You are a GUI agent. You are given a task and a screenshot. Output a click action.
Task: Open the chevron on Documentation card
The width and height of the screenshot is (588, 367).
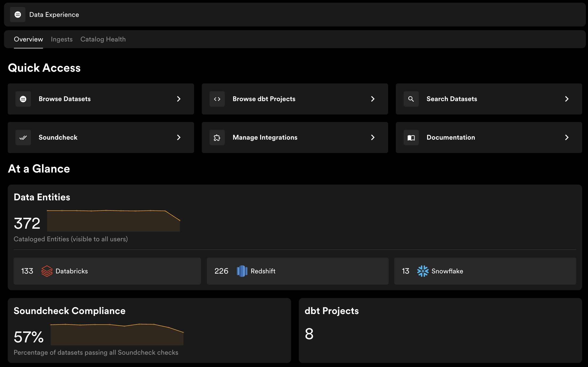click(567, 137)
